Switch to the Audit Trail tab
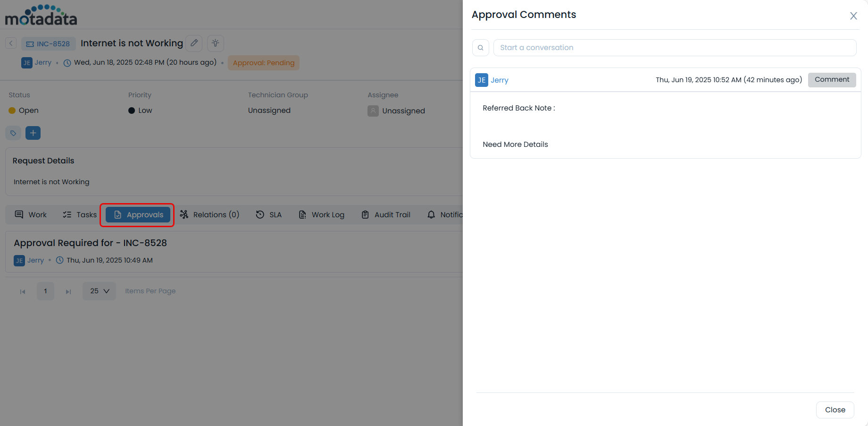The height and width of the screenshot is (426, 868). tap(386, 214)
